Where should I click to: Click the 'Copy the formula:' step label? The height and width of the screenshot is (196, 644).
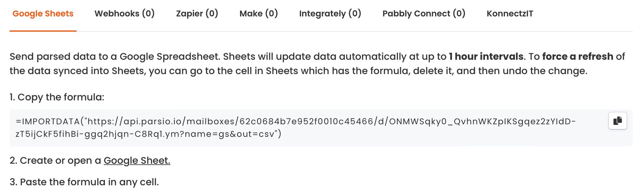pyautogui.click(x=61, y=97)
